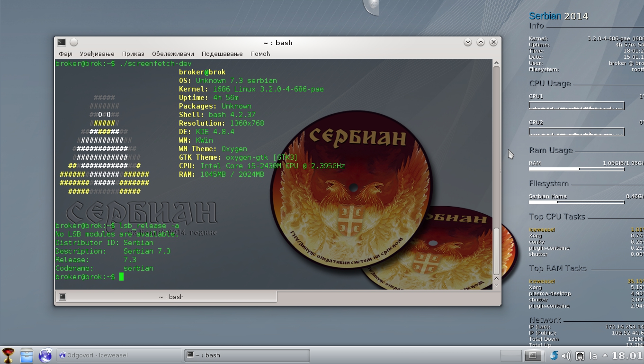
Task: Click the 'Release: 7.3' output line
Action: pyautogui.click(x=96, y=260)
